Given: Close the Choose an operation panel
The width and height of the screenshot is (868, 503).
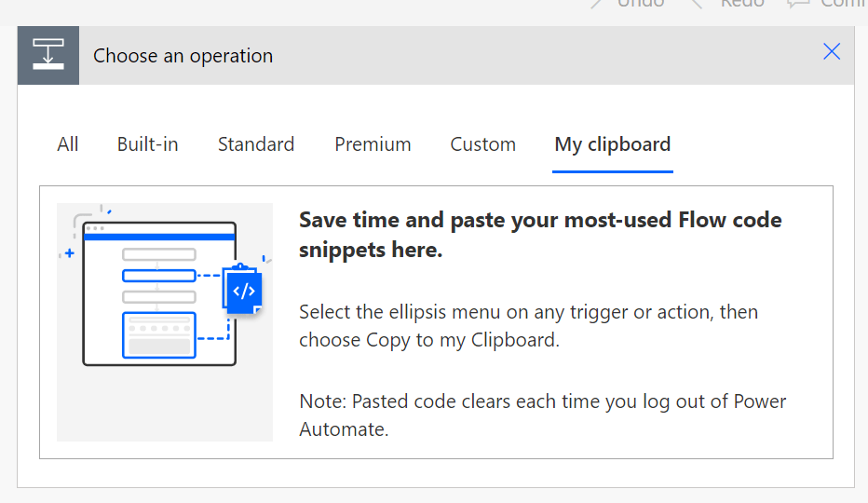Looking at the screenshot, I should (x=832, y=52).
